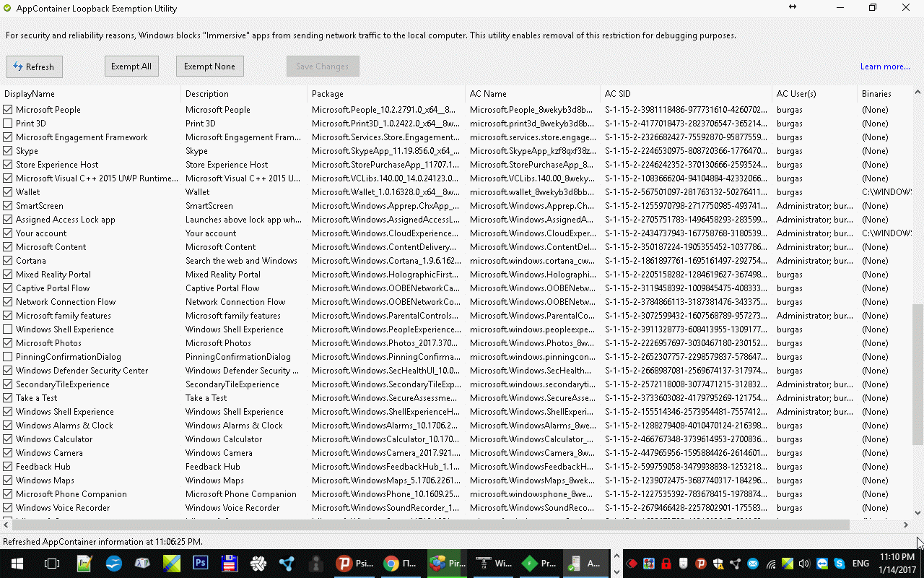Uncheck the Windows Calculator checkbox
The width and height of the screenshot is (924, 578).
(x=8, y=439)
